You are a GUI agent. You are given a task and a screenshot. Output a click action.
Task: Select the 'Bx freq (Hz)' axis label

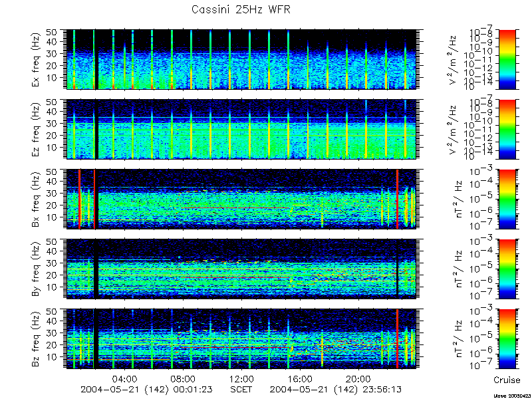(x=37, y=199)
